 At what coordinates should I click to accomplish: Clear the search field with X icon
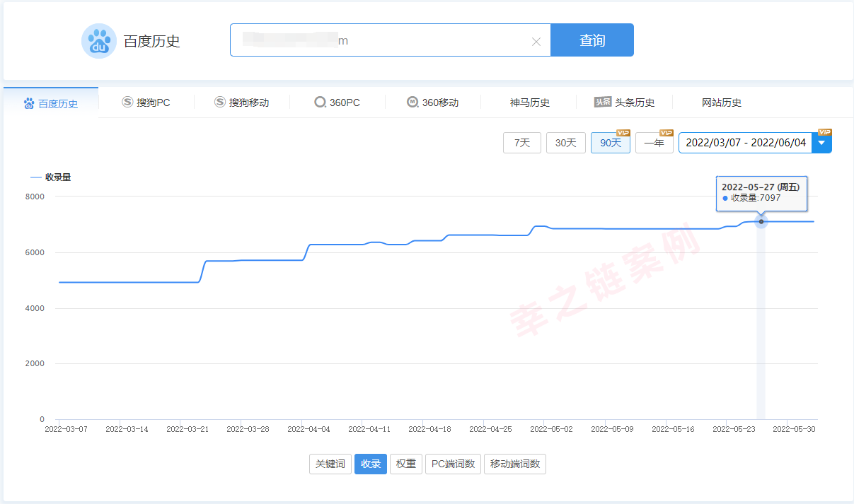click(536, 42)
